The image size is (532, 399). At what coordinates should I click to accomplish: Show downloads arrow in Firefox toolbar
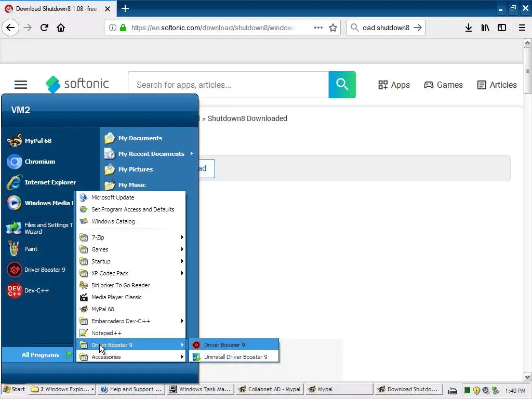(469, 28)
